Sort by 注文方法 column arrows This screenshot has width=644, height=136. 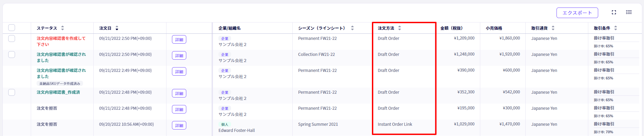click(400, 28)
